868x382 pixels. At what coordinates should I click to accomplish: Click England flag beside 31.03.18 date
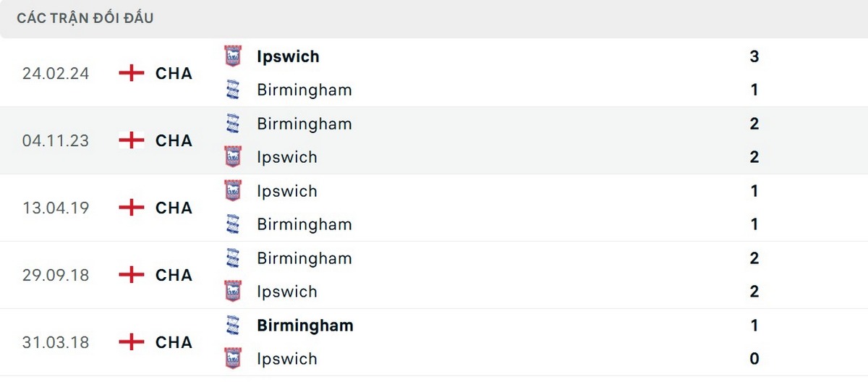point(131,342)
